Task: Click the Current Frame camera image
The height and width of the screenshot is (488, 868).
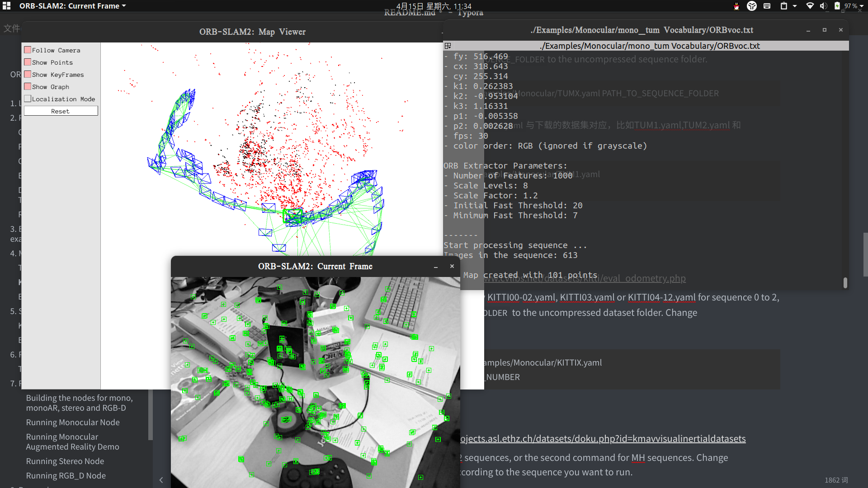Action: click(316, 382)
